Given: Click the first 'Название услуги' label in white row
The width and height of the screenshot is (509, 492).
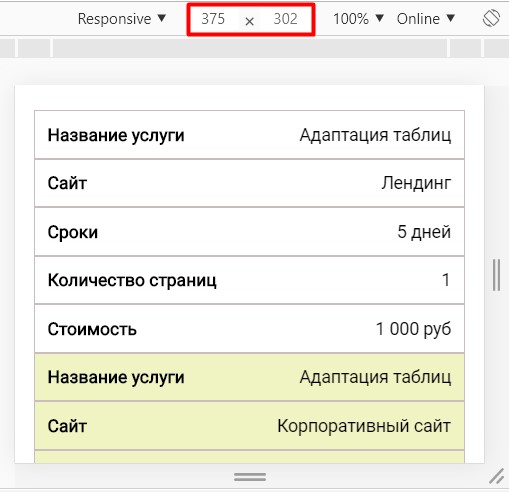Looking at the screenshot, I should (x=116, y=135).
